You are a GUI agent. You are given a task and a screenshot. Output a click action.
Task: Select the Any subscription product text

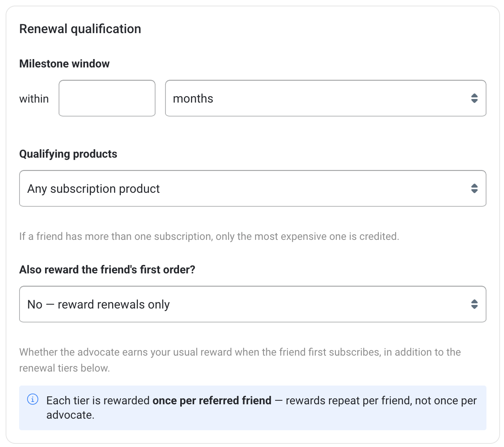(x=93, y=189)
